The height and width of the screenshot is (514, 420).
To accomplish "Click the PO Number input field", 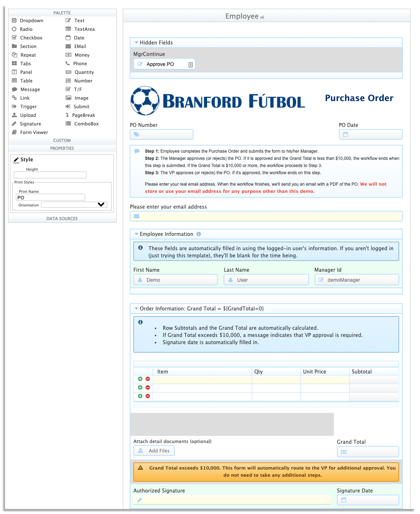I will (x=162, y=134).
